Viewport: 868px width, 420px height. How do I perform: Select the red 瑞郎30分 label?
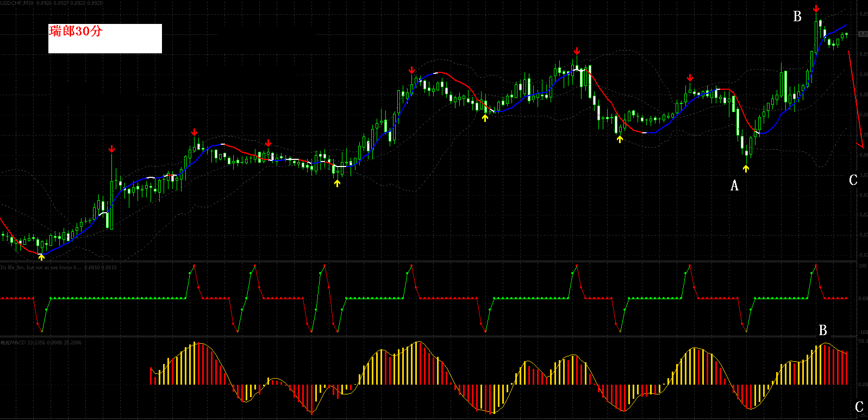[76, 31]
